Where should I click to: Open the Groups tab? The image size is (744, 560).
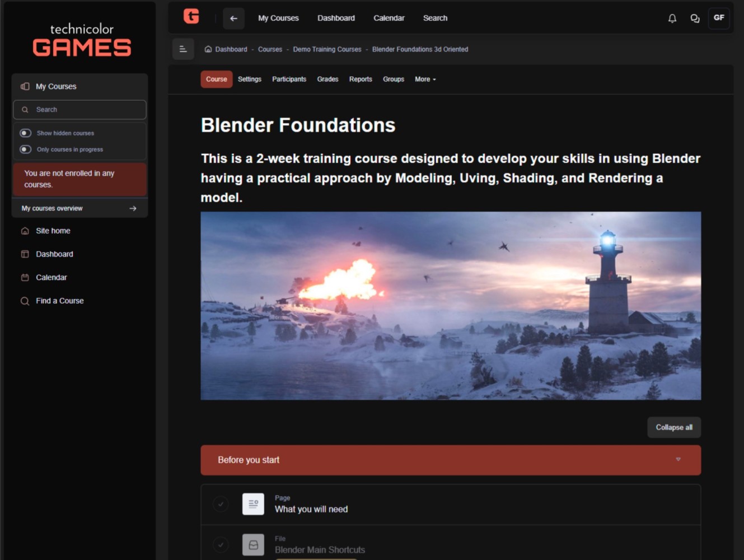coord(394,80)
